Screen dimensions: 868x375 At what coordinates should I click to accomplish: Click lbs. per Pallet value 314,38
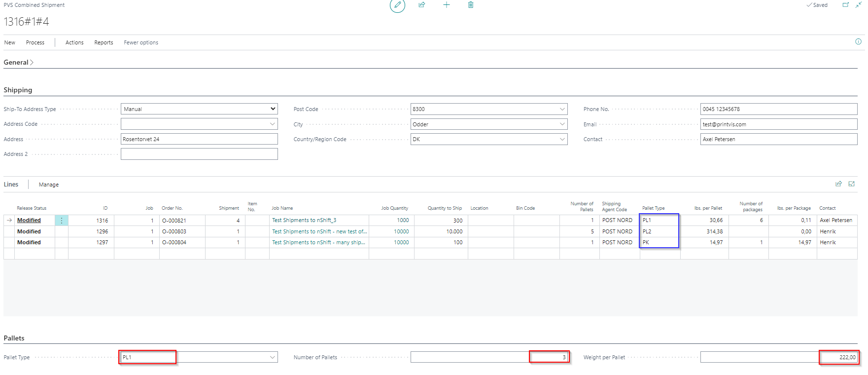tap(714, 231)
